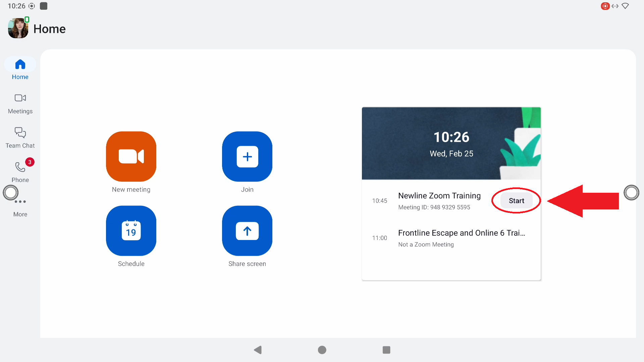Tap the clock and date banner
This screenshot has height=362, width=644.
(x=451, y=143)
